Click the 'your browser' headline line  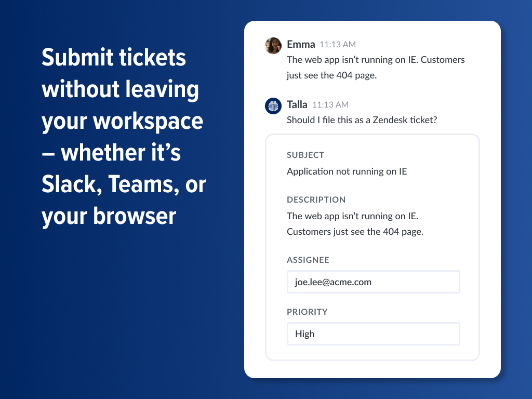[109, 217]
